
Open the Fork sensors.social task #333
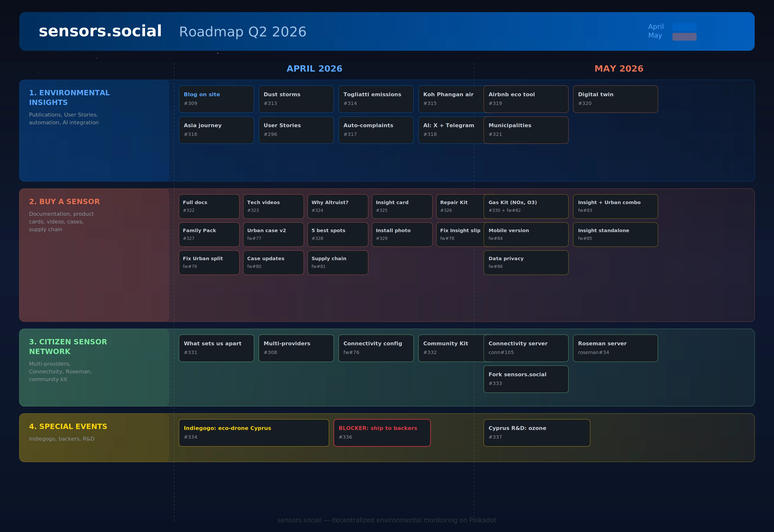pos(526,379)
